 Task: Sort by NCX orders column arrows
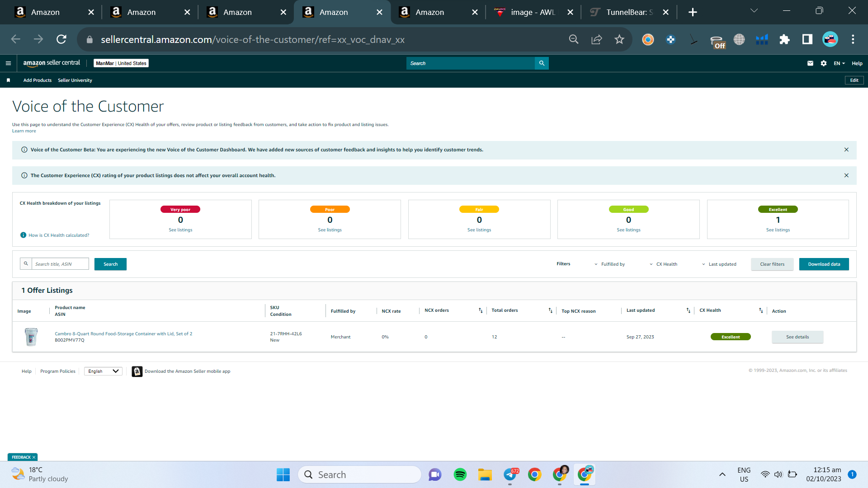481,310
